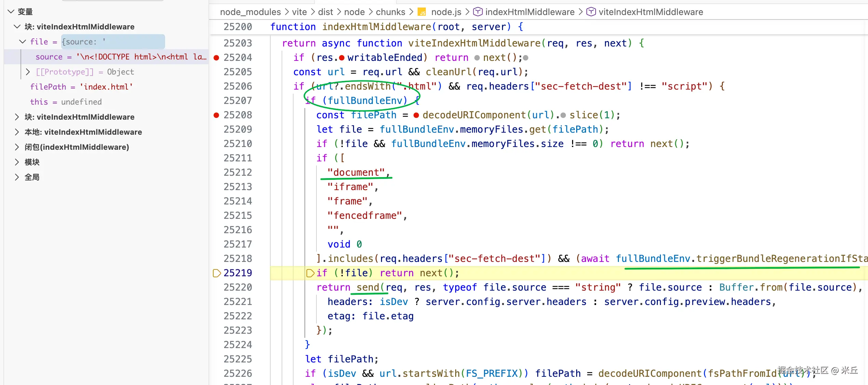
Task: Open the chunks breadcrumb segment
Action: pyautogui.click(x=390, y=12)
